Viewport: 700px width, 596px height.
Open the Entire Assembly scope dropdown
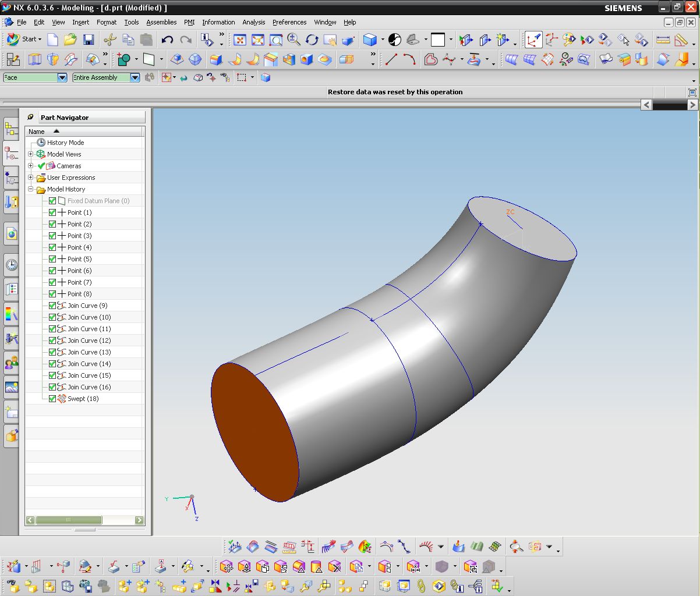135,77
